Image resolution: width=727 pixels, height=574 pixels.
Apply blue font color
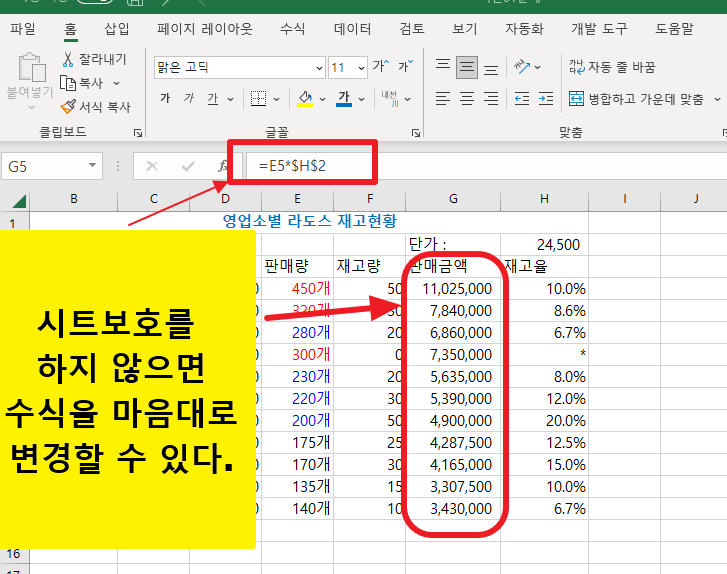point(344,99)
